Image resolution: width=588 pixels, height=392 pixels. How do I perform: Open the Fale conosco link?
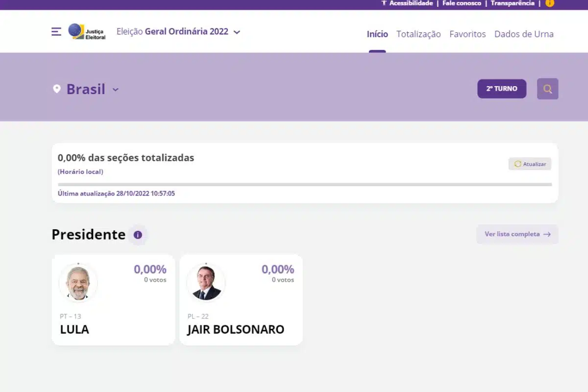coord(461,3)
